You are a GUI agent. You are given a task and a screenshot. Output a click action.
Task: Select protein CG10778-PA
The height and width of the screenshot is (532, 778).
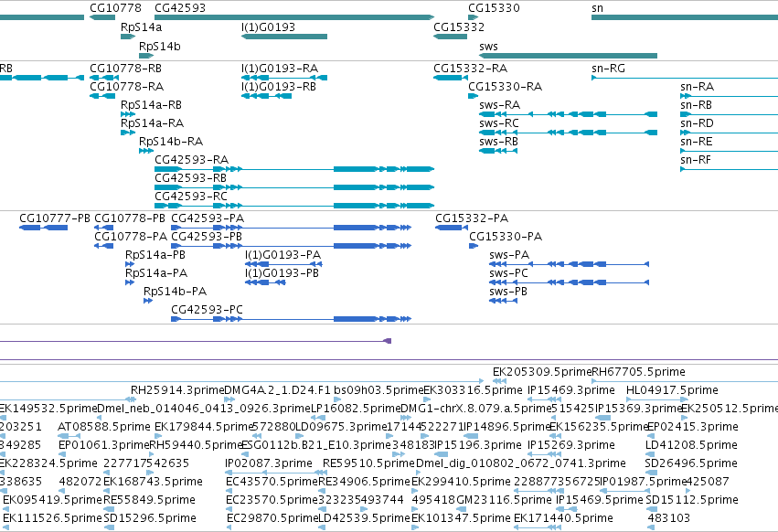coord(103,246)
